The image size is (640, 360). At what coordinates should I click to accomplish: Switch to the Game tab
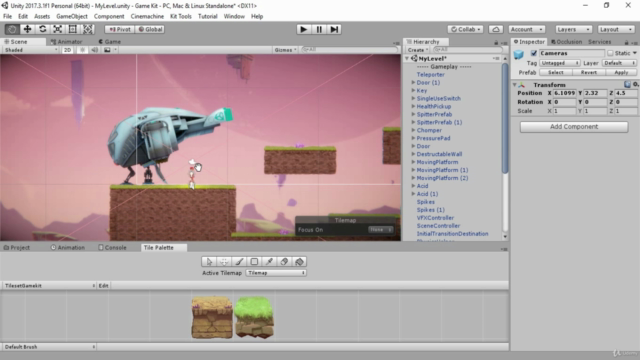click(109, 42)
